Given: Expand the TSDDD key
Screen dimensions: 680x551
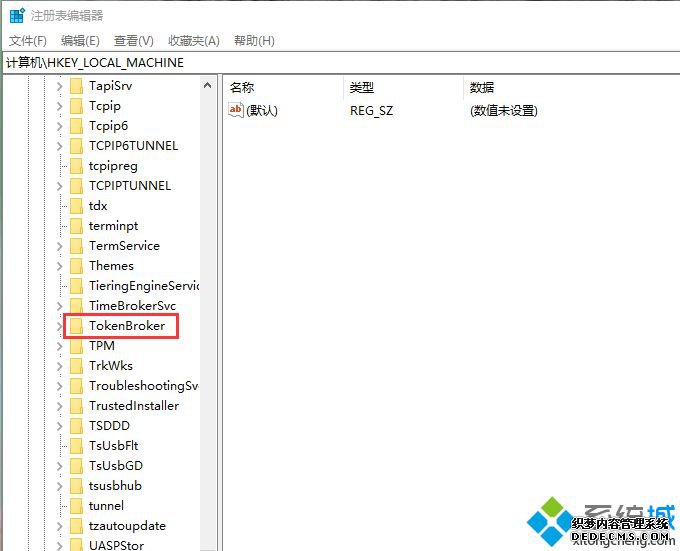Looking at the screenshot, I should point(59,426).
